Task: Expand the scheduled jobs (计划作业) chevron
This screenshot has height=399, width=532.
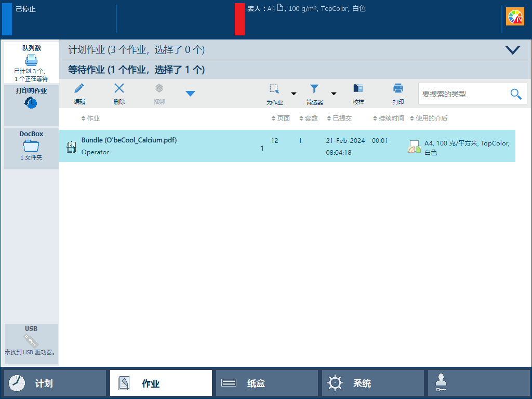Action: 512,50
